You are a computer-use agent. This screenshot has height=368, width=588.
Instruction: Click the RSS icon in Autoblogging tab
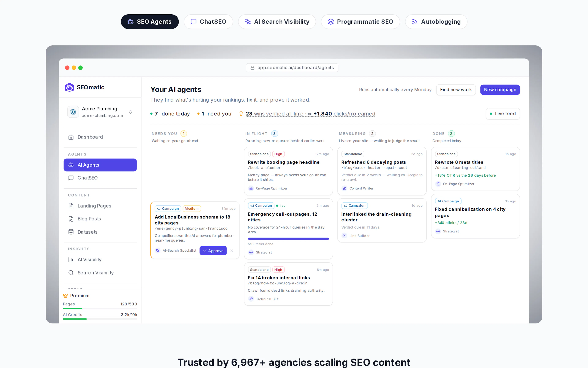(x=415, y=22)
